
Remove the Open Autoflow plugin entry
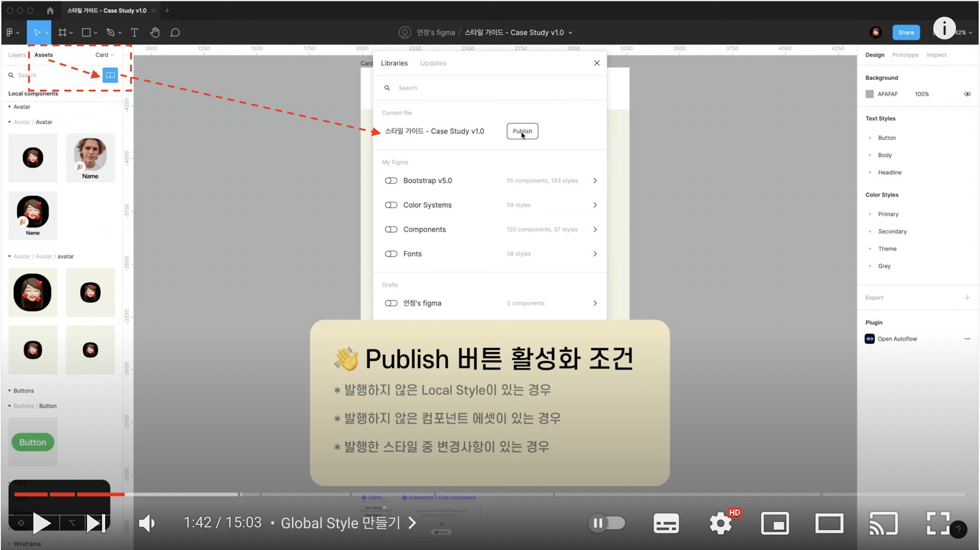(967, 339)
